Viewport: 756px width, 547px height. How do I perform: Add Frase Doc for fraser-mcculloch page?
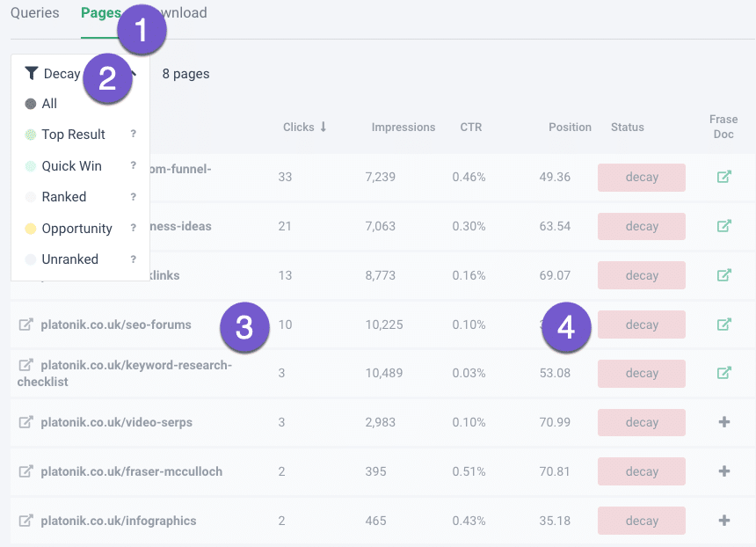(x=723, y=471)
